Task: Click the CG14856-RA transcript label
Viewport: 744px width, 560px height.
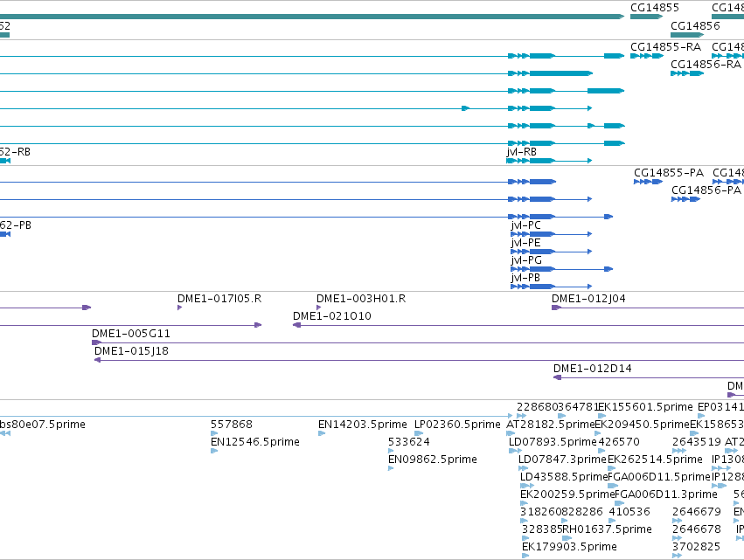Action: 706,65
